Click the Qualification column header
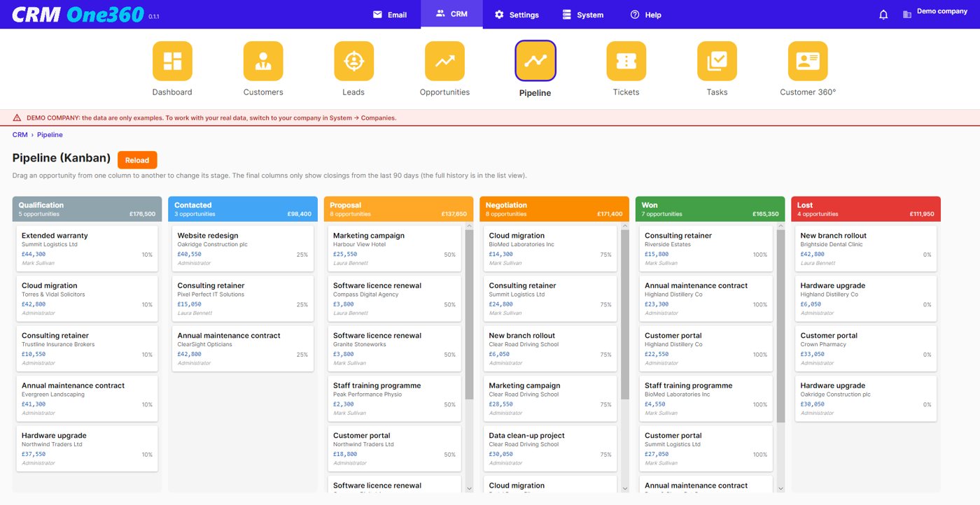 (87, 209)
